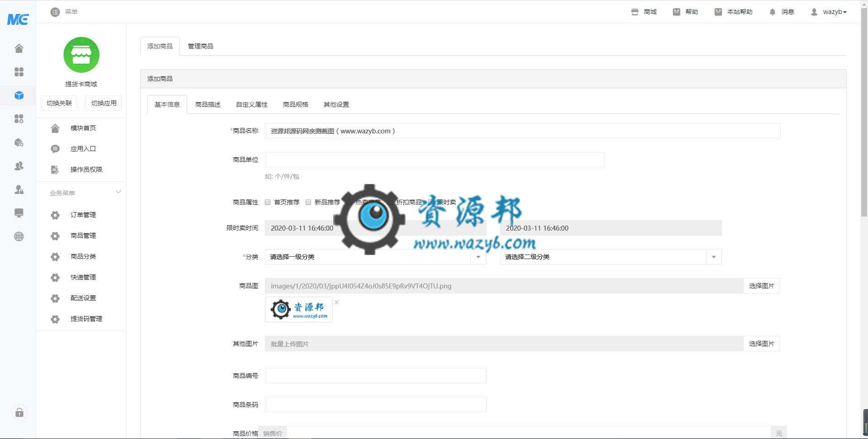
Task: Click gear icon beside 商品管理
Action: pyautogui.click(x=55, y=236)
